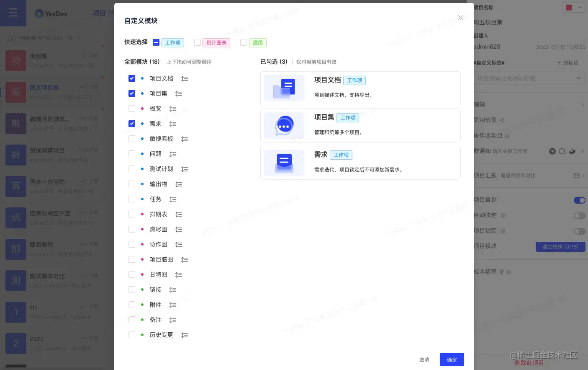Click the reorder handle next to 概览
This screenshot has width=588, height=370.
pos(173,109)
